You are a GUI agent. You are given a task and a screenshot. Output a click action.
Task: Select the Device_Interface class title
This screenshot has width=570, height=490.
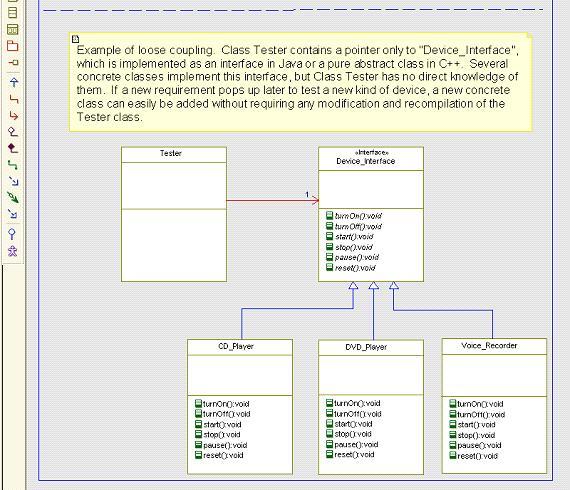click(x=366, y=161)
